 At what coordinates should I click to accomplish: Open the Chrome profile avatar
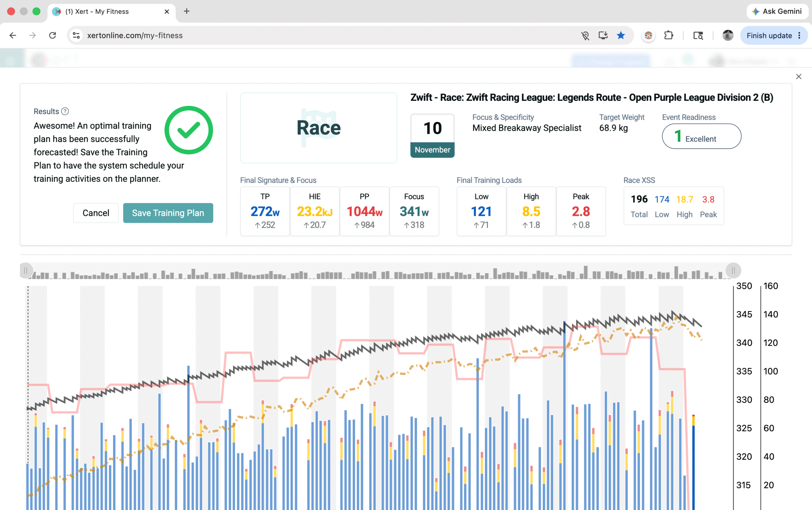click(x=728, y=36)
